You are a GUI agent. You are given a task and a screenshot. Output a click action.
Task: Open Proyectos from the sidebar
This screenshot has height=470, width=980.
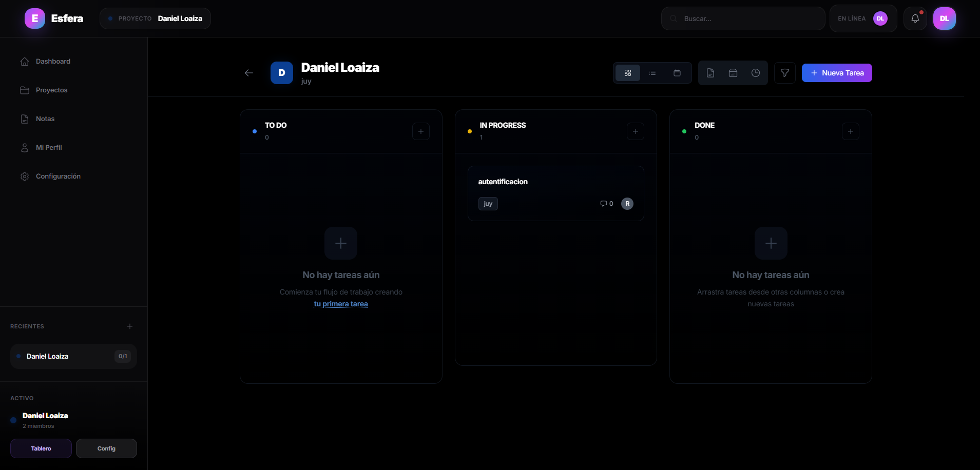(51, 90)
